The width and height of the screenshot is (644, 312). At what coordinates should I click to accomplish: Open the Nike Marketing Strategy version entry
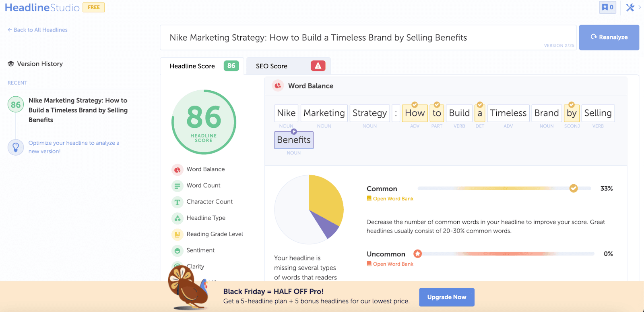[78, 110]
